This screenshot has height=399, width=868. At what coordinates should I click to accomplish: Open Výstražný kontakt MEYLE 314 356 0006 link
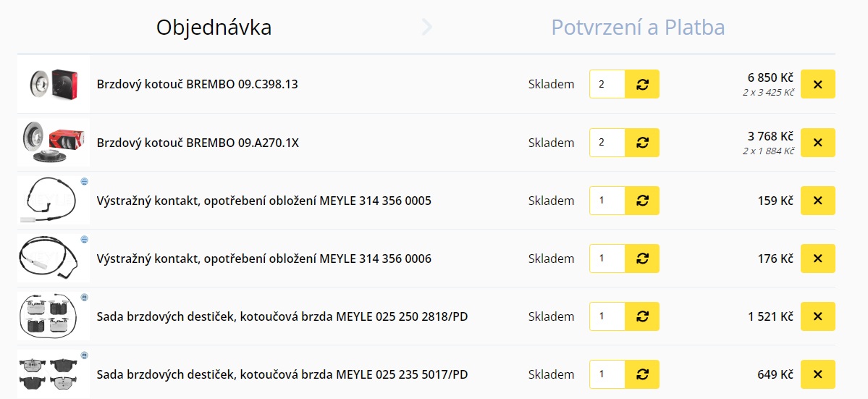pos(264,259)
